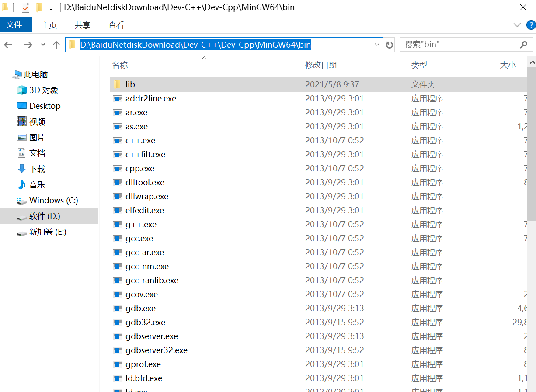Image resolution: width=536 pixels, height=392 pixels.
Task: Click the quick access new folder icon
Action: pyautogui.click(x=39, y=8)
